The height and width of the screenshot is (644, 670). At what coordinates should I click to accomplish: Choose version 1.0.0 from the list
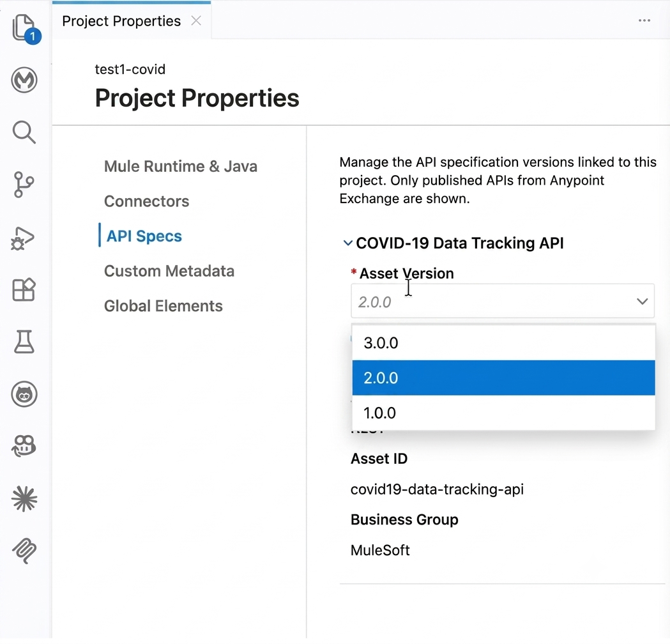click(504, 413)
